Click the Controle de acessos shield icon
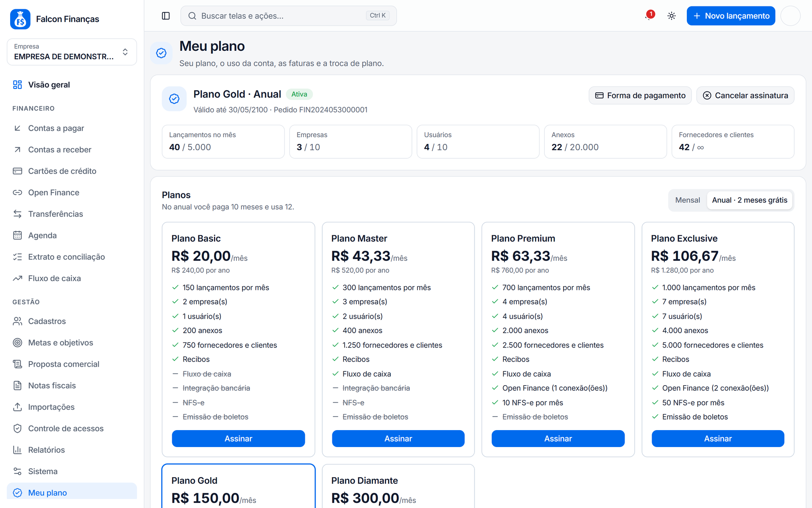The width and height of the screenshot is (812, 508). 17,428
